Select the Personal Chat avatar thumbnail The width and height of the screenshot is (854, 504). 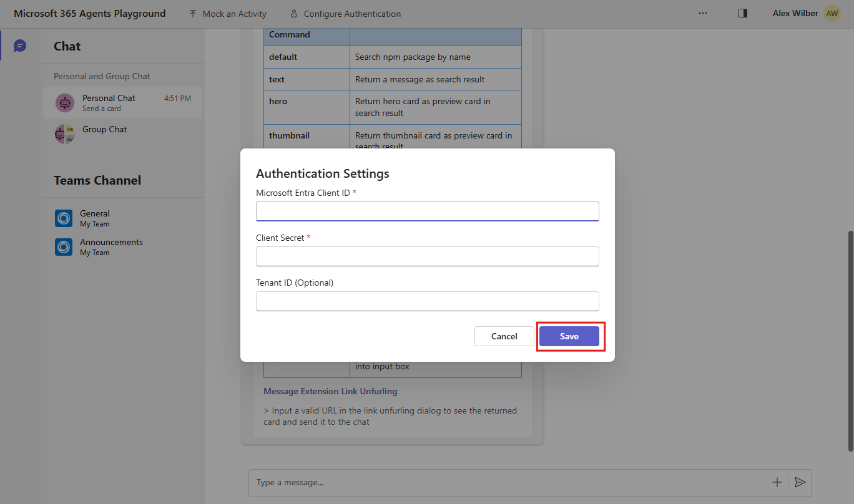pos(64,102)
